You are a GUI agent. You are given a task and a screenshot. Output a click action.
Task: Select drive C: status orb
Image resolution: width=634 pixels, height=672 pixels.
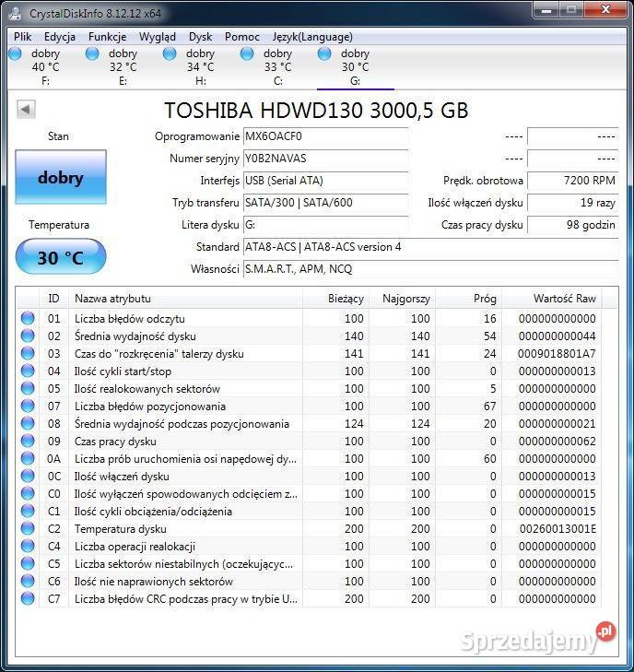click(x=247, y=54)
